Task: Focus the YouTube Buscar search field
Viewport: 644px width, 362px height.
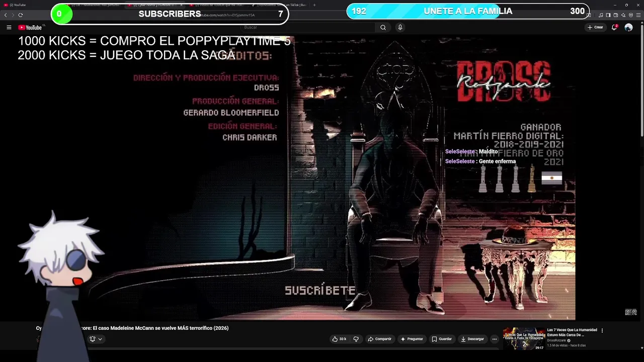Action: click(x=307, y=27)
